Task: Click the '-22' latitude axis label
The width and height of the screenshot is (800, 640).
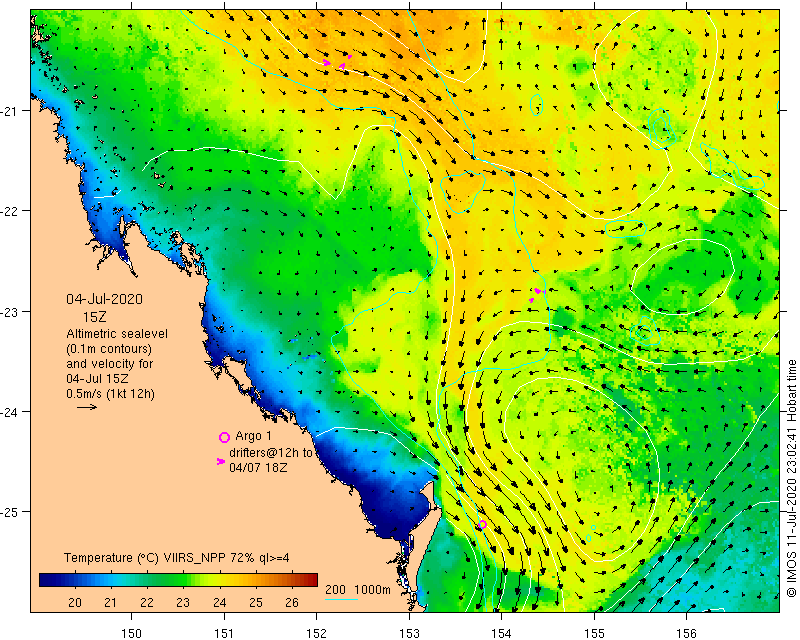Action: [x=9, y=211]
